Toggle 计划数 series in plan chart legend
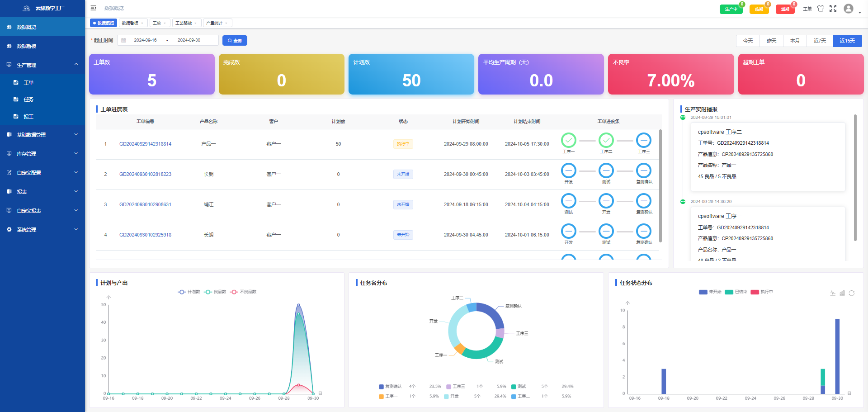868x412 pixels. pyautogui.click(x=189, y=292)
